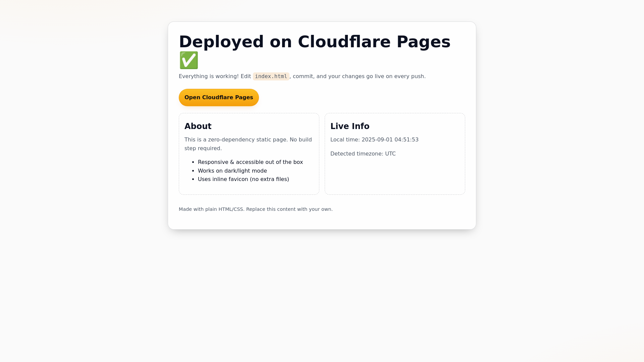Click "Responsive & accessible out of the box" bullet
This screenshot has height=362, width=644.
[x=250, y=162]
